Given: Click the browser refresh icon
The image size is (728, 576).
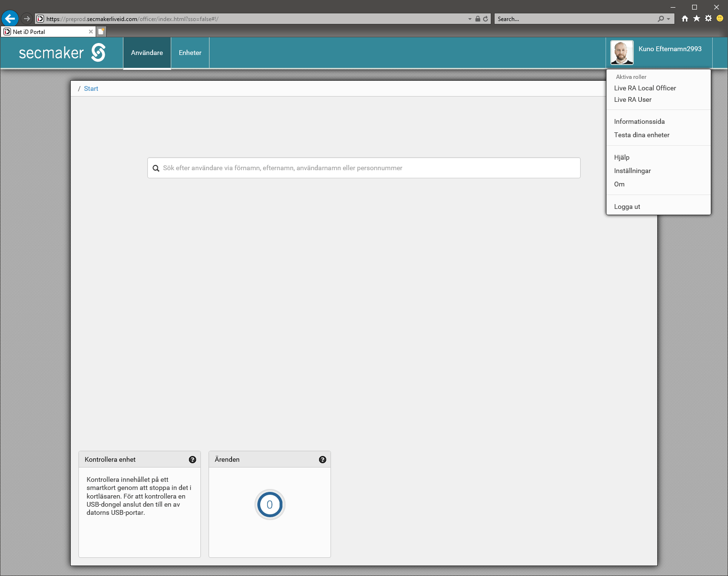Looking at the screenshot, I should [x=485, y=19].
